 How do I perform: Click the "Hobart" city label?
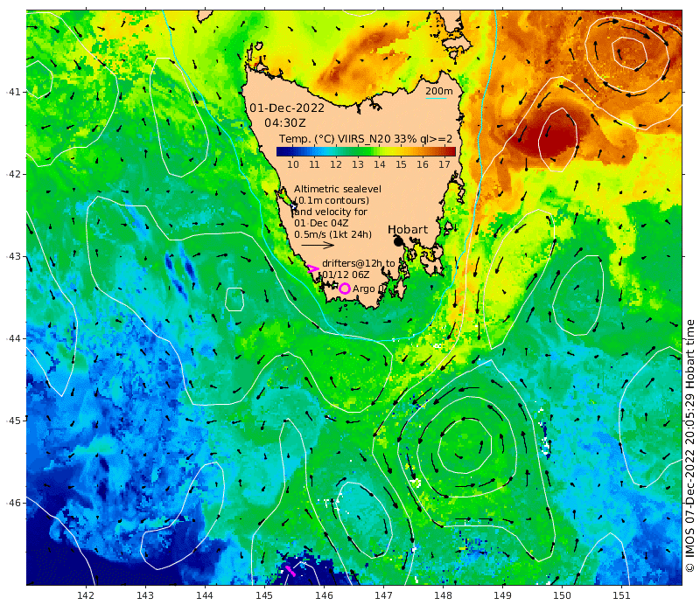pos(408,230)
